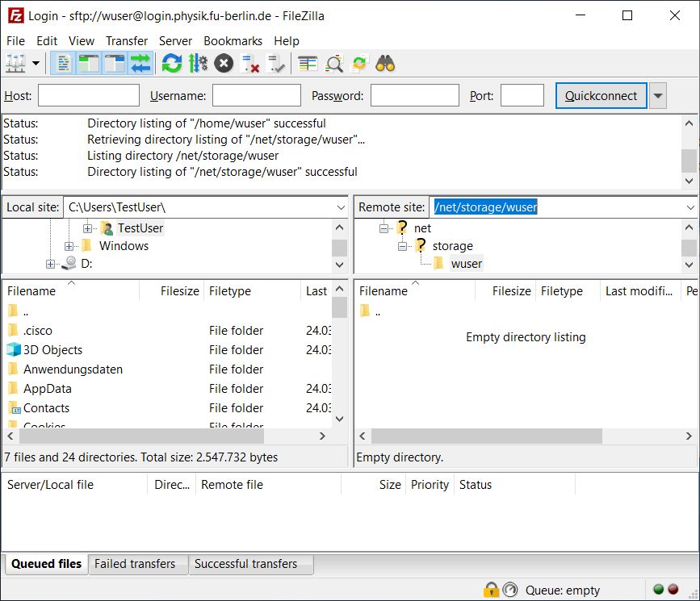Refresh the file and folder lists
Screen dimensions: 700x601
click(171, 64)
